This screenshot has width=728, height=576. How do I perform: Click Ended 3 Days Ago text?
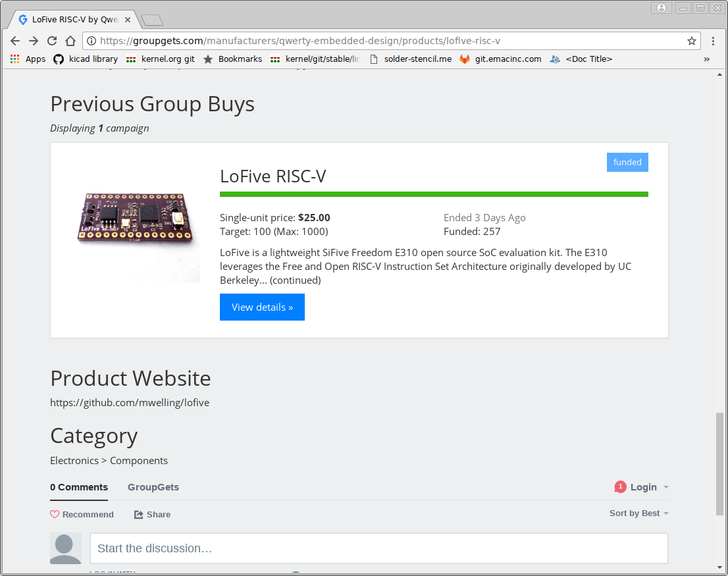[x=484, y=218]
